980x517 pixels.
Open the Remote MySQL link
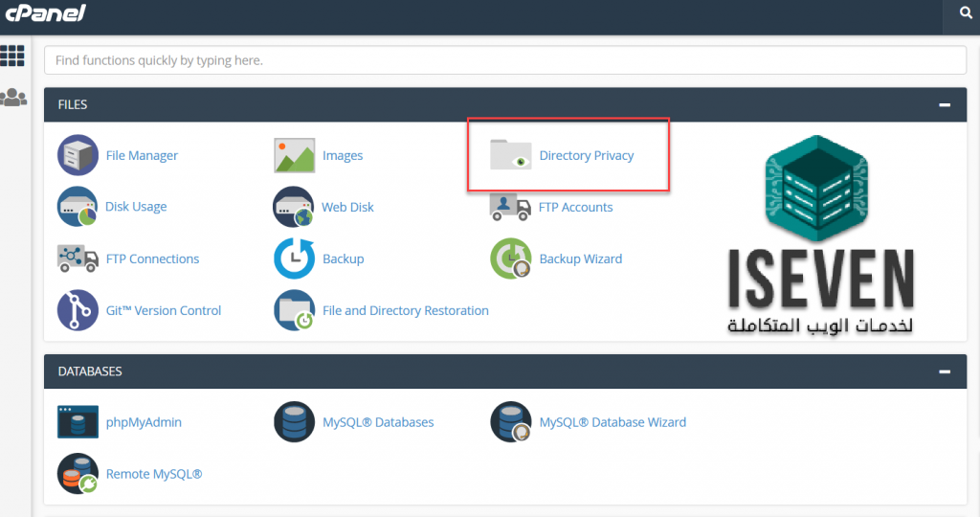[154, 475]
